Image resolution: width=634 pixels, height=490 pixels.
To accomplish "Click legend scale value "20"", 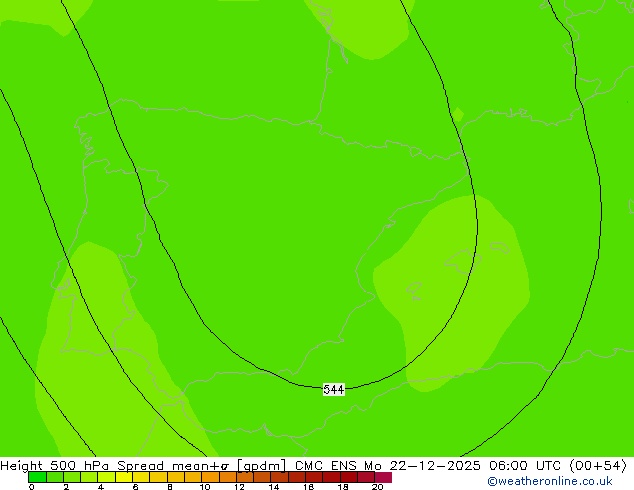I will click(377, 487).
